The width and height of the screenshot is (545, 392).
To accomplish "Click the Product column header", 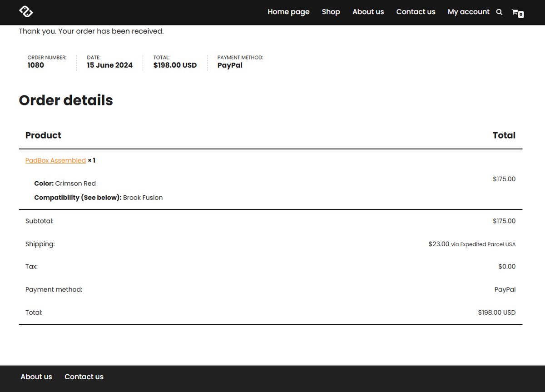I will point(43,135).
